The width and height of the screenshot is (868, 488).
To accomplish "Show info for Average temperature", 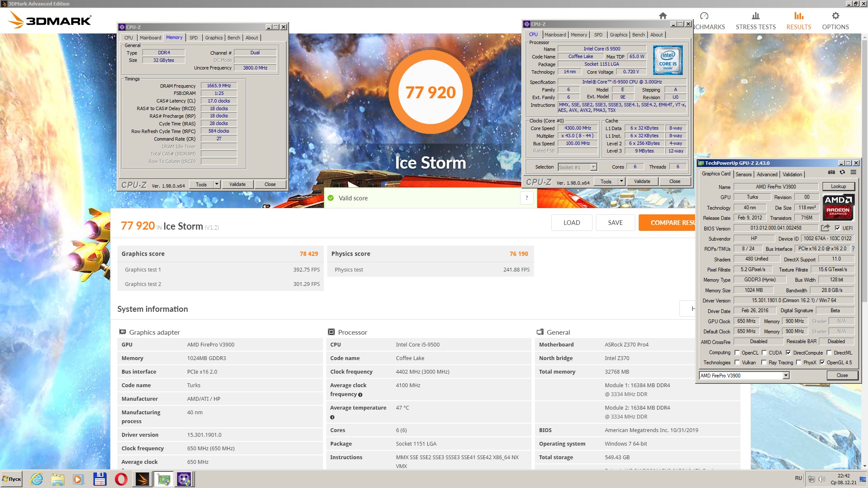I will (332, 417).
